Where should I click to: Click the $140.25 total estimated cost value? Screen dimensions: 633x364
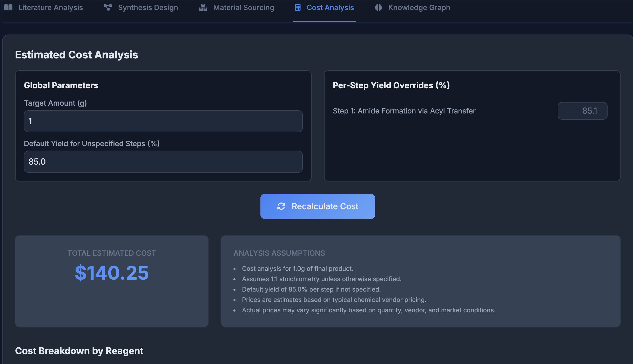pyautogui.click(x=112, y=272)
